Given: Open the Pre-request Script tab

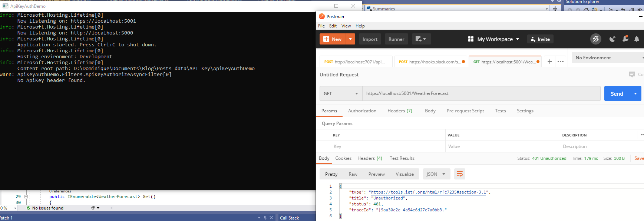Looking at the screenshot, I should (465, 110).
